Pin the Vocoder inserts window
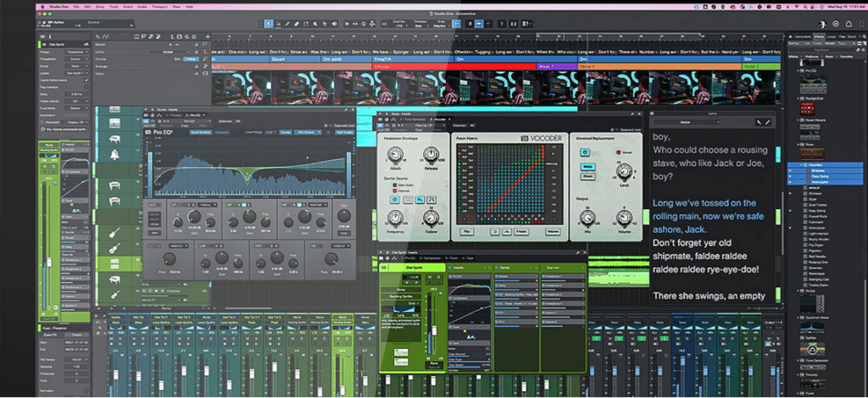 point(632,113)
